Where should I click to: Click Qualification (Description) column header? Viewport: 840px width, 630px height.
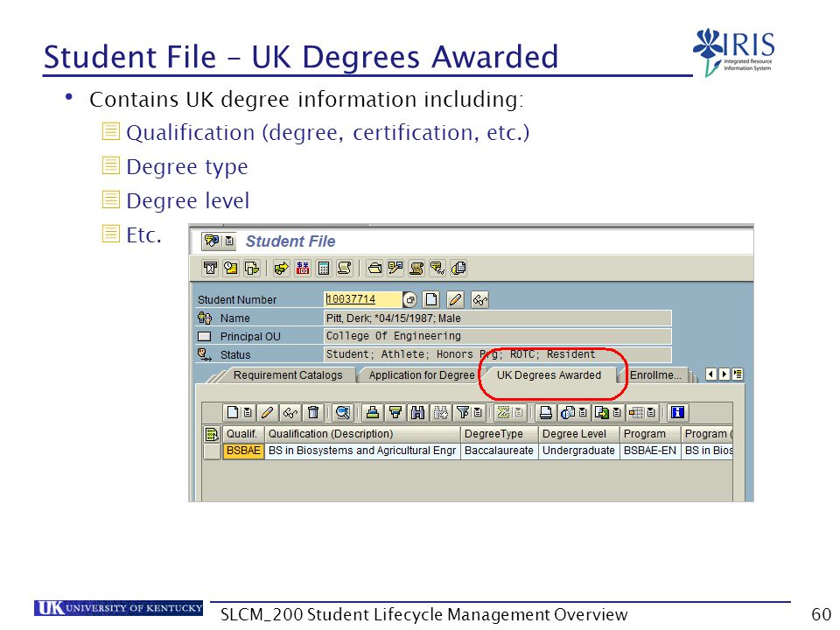tap(362, 434)
